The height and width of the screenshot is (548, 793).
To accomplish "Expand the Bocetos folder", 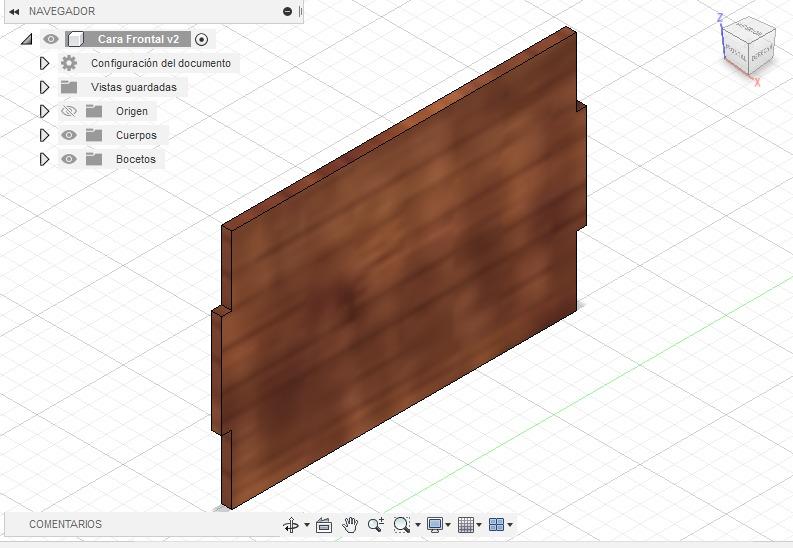I will [x=45, y=159].
